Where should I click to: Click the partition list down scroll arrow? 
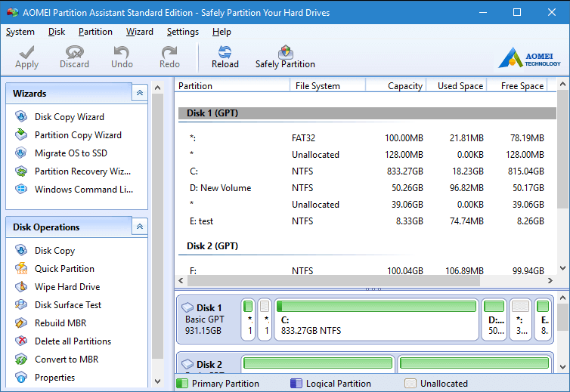[562, 268]
